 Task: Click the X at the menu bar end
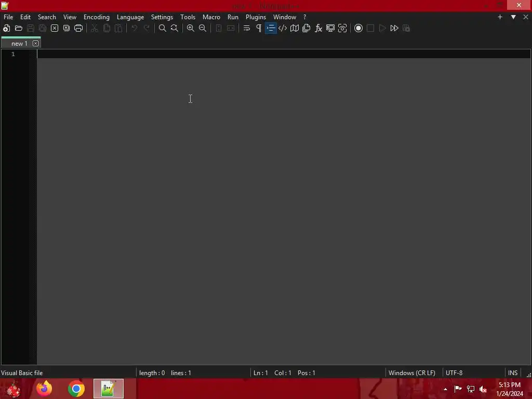tap(526, 17)
